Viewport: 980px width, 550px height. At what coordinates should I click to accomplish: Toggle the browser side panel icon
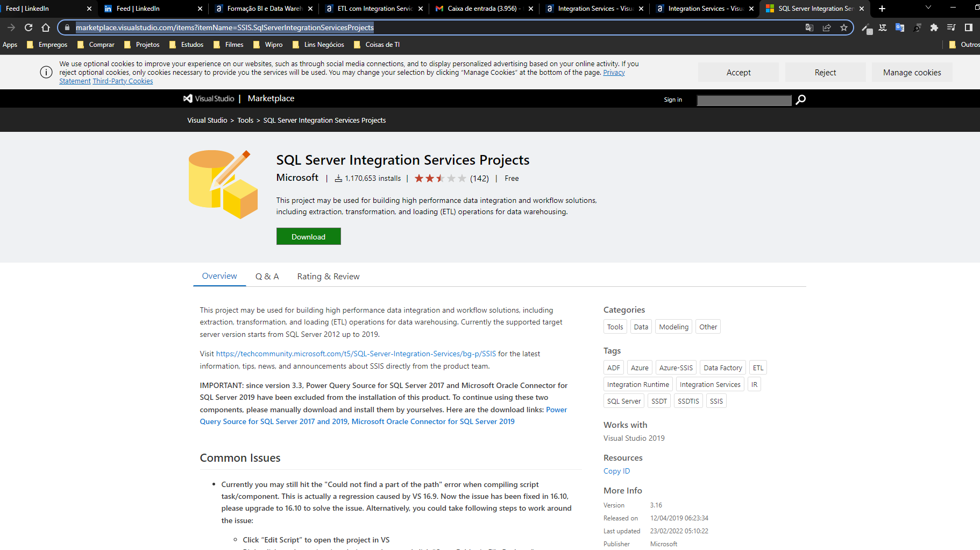coord(968,27)
